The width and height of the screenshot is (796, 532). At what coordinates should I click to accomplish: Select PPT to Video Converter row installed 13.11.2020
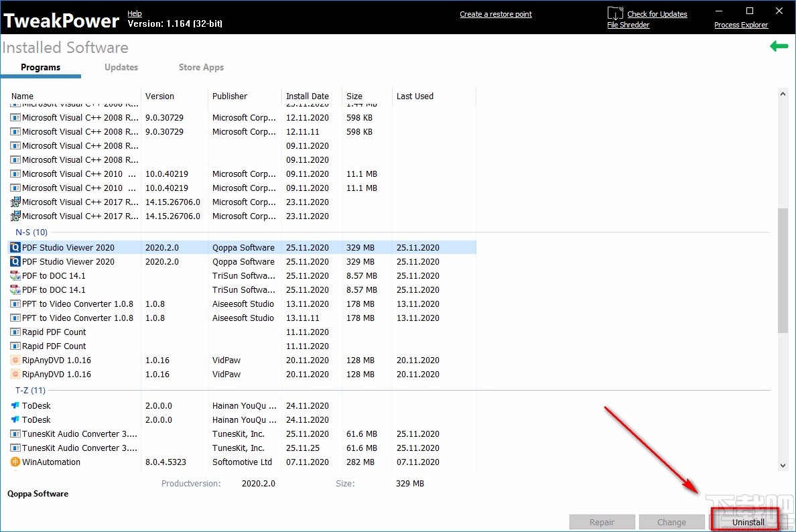(243, 304)
